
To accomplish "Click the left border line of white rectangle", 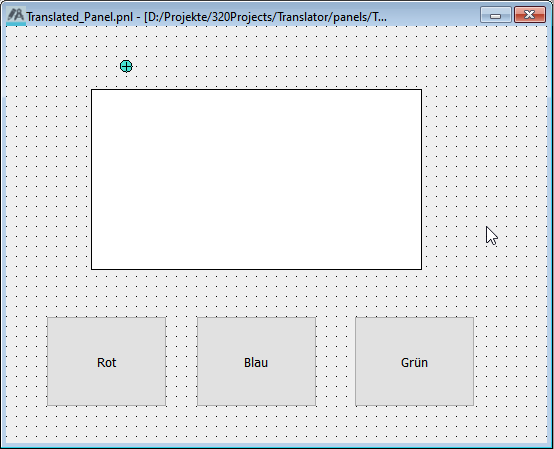I will 92,179.
